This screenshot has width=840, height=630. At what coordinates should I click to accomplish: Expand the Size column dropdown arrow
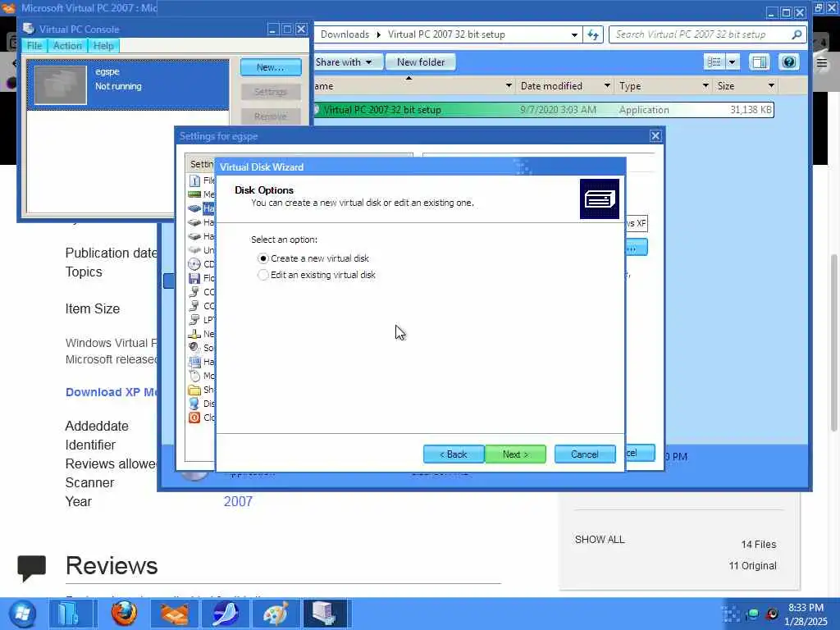tap(771, 85)
